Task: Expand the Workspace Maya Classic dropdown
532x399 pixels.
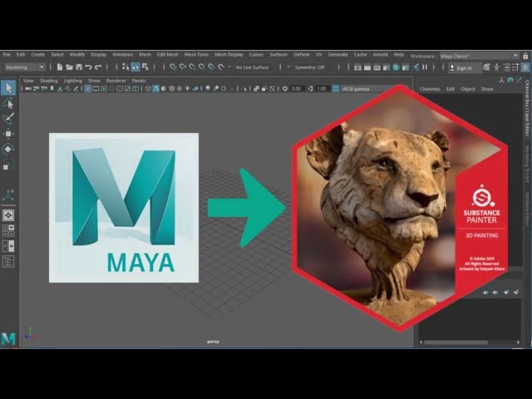Action: 479,56
